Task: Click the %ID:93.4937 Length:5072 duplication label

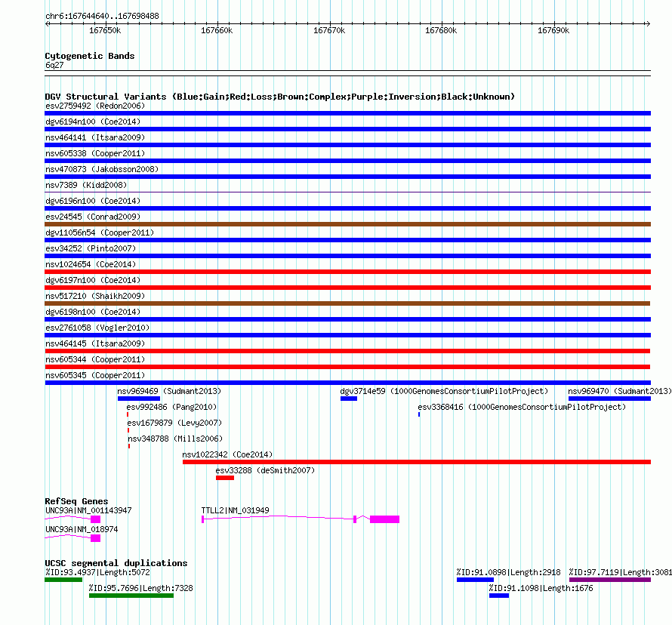Action: tap(97, 572)
